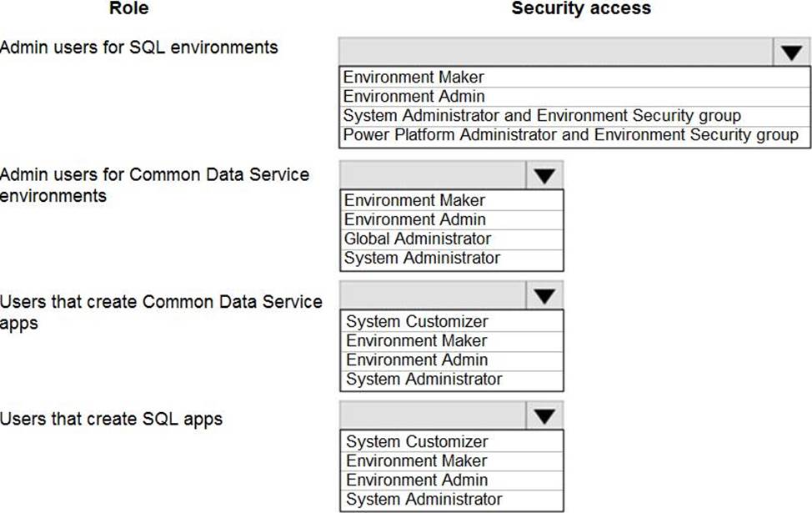
Task: Open the SQL environments admin dropdown arrow
Action: pyautogui.click(x=791, y=53)
